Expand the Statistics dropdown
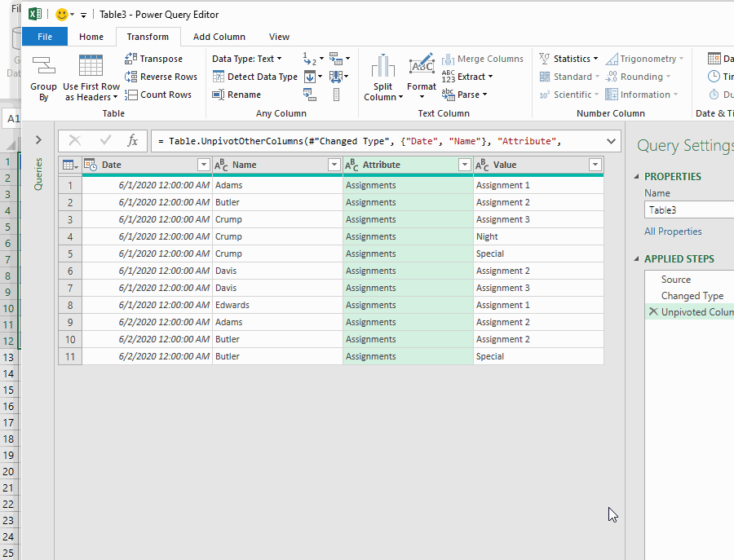Viewport: 734px width, 560px height. (568, 58)
